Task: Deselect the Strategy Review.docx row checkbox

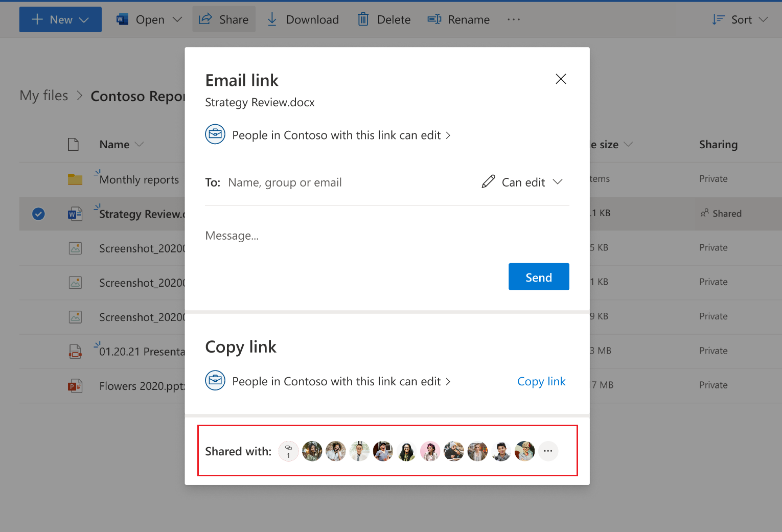Action: pyautogui.click(x=38, y=214)
